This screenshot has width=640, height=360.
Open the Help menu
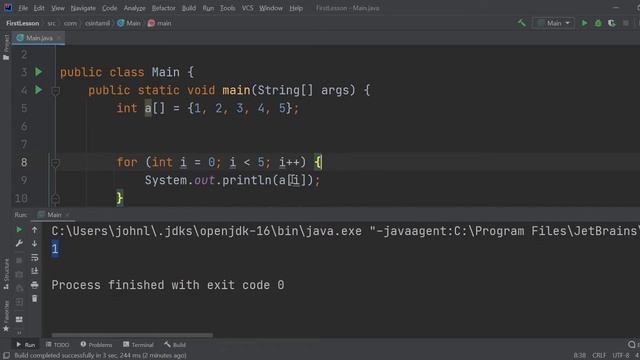[x=296, y=8]
